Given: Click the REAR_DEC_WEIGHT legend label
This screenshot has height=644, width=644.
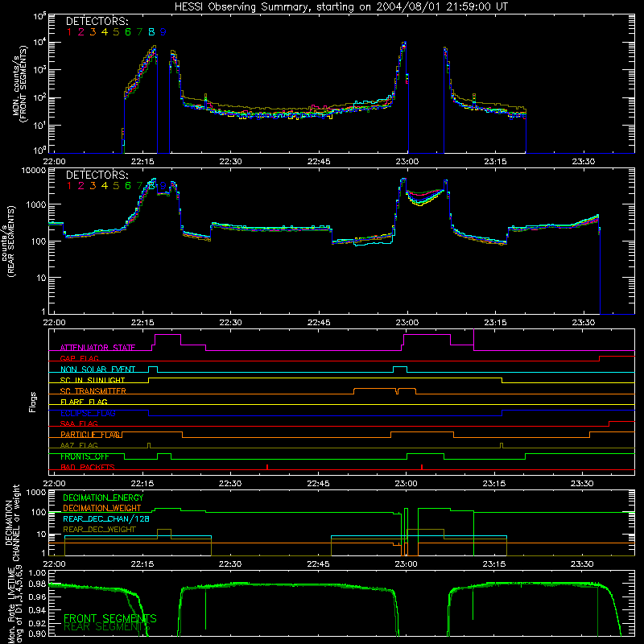Looking at the screenshot, I should pyautogui.click(x=99, y=530).
